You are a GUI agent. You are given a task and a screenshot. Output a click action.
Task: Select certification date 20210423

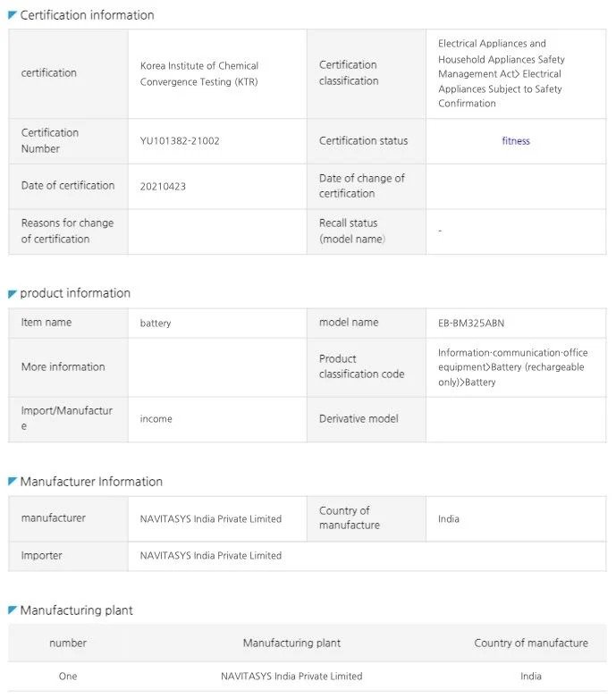pyautogui.click(x=164, y=187)
